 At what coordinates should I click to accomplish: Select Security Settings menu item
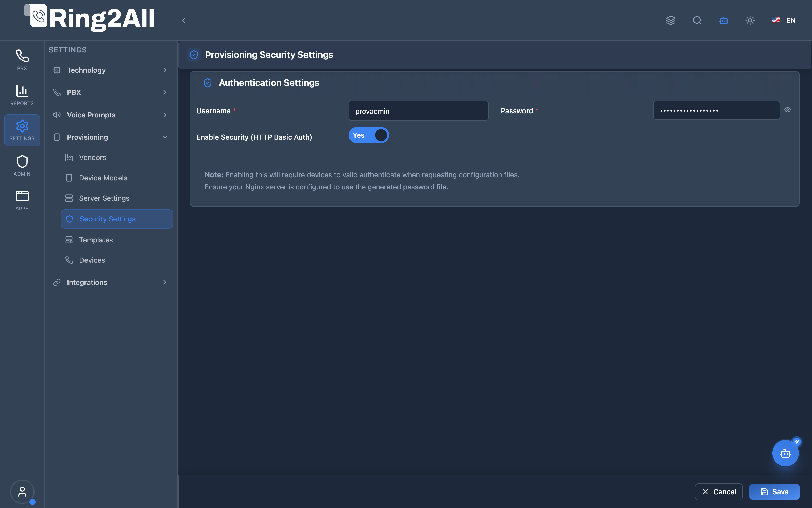pyautogui.click(x=116, y=219)
